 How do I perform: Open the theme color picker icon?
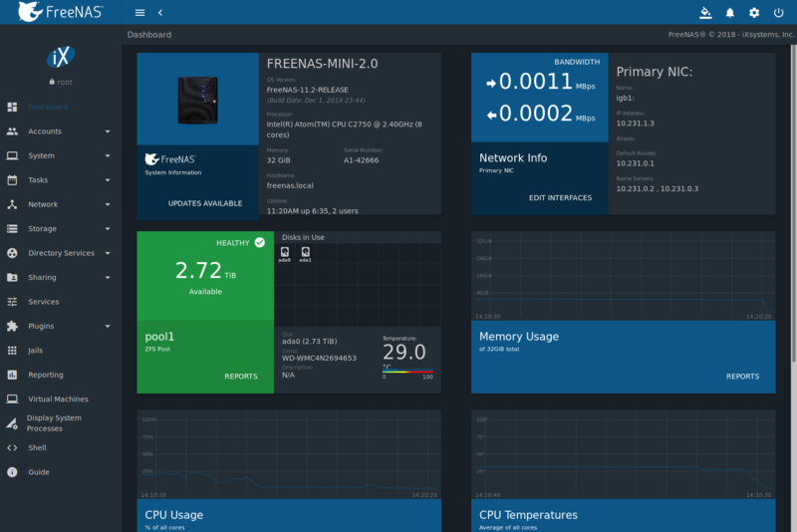[705, 13]
